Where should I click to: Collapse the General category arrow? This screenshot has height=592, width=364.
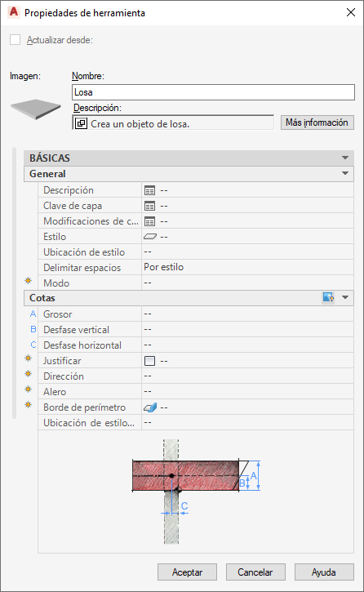pyautogui.click(x=344, y=173)
